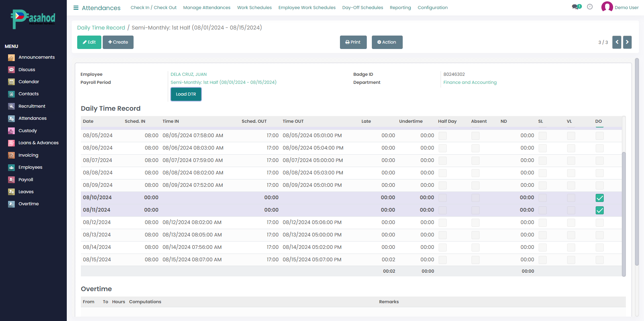Expand the Reporting menu
Image resolution: width=644 pixels, height=321 pixels.
tap(400, 7)
